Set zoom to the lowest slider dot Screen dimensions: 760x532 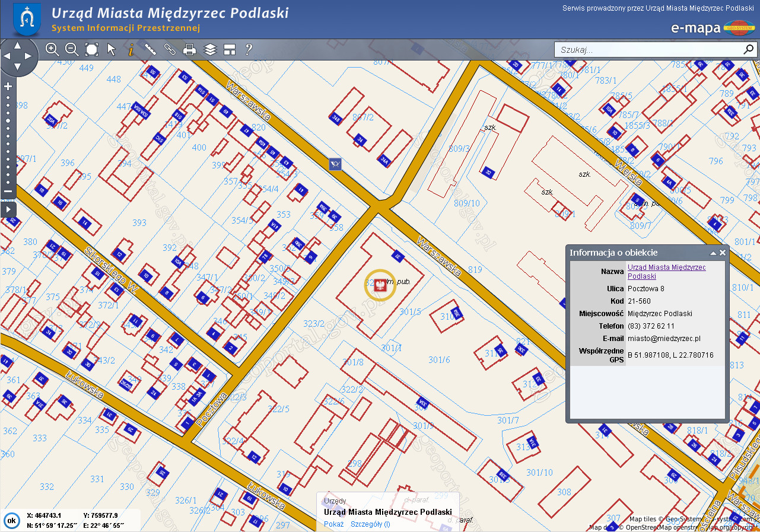pos(8,182)
